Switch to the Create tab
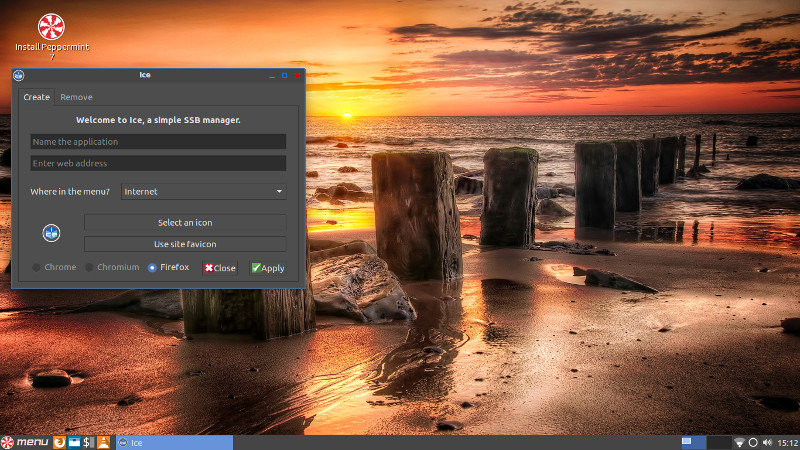 click(36, 97)
